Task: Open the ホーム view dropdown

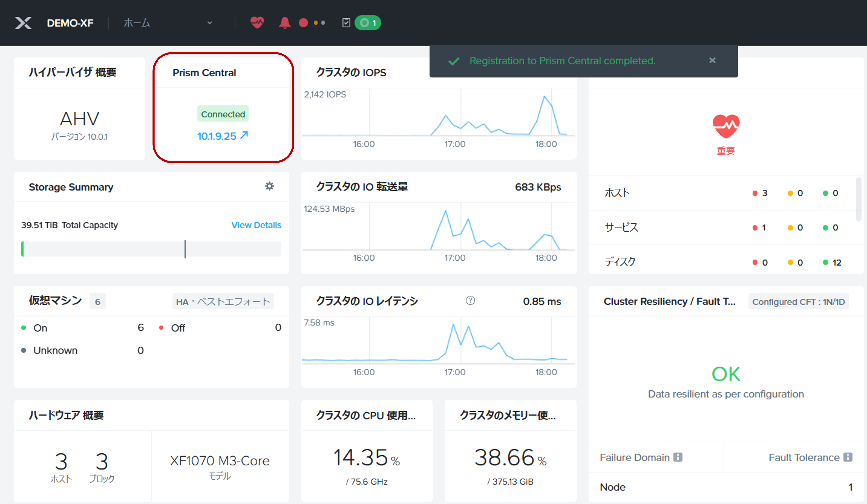Action: (168, 23)
